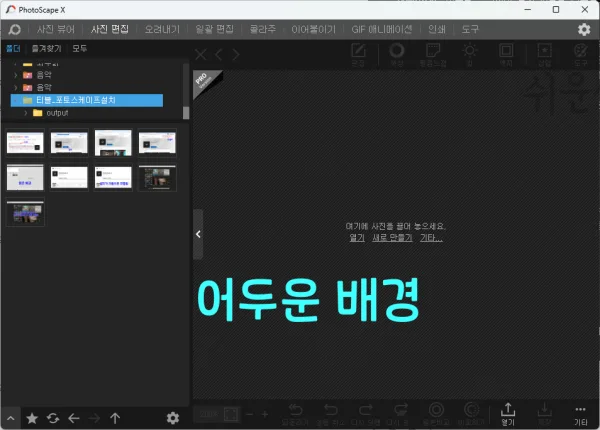Select second thumbnail in first row

[69, 143]
